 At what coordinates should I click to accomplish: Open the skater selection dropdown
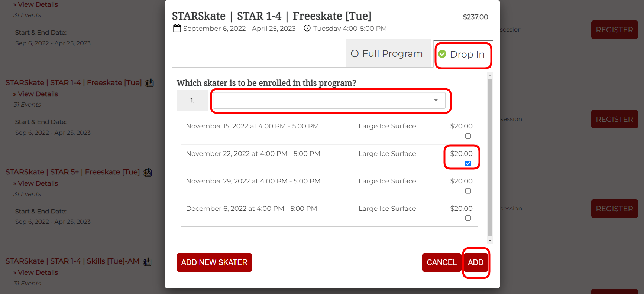click(329, 100)
